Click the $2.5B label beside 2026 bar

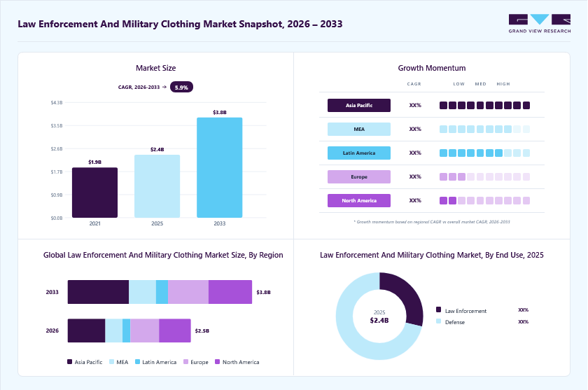(x=202, y=330)
